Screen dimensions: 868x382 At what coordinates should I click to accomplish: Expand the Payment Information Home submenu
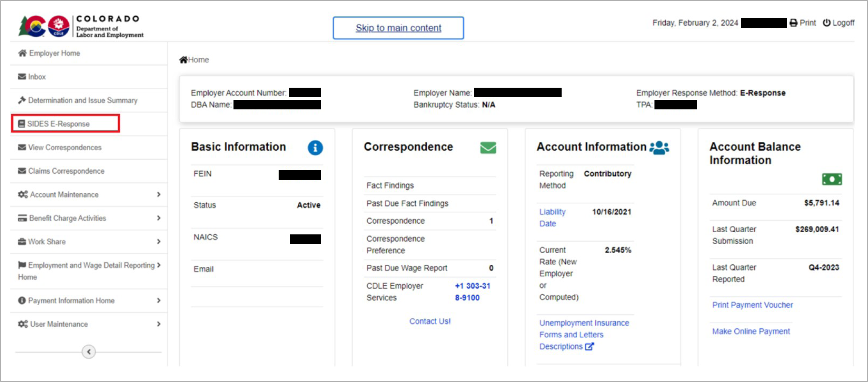pos(158,300)
